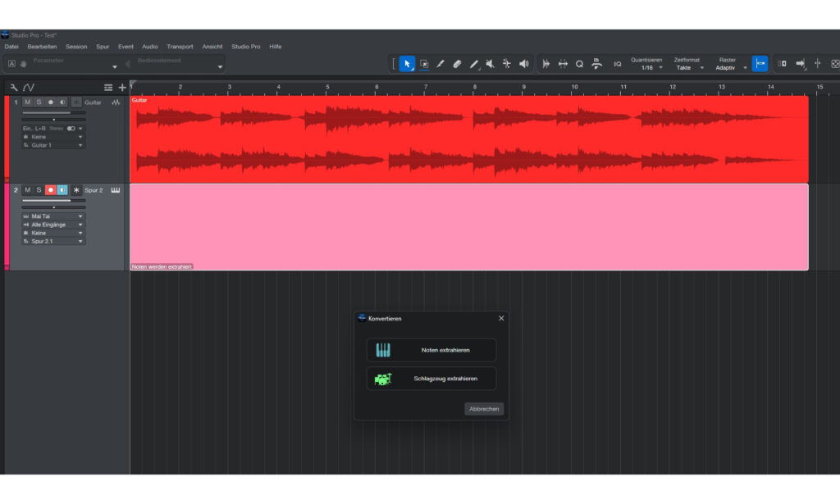Select the Listen tool speaker icon

pyautogui.click(x=525, y=64)
